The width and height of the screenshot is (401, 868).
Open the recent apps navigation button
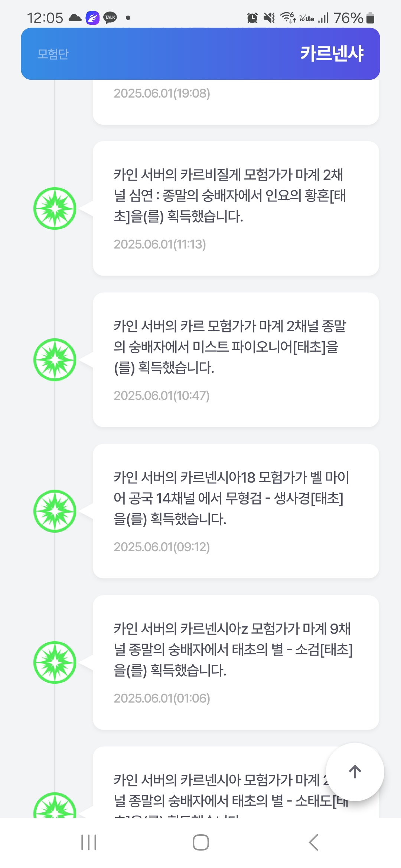[x=89, y=842]
